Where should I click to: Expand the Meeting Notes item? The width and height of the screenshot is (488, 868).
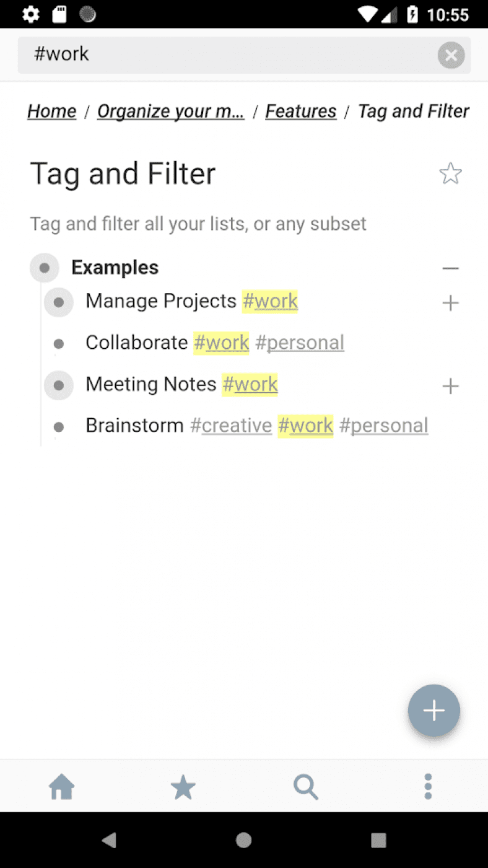pos(451,385)
